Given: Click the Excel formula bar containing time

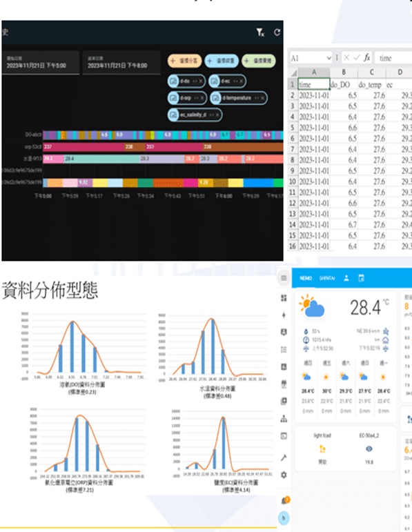Looking at the screenshot, I should (393, 58).
